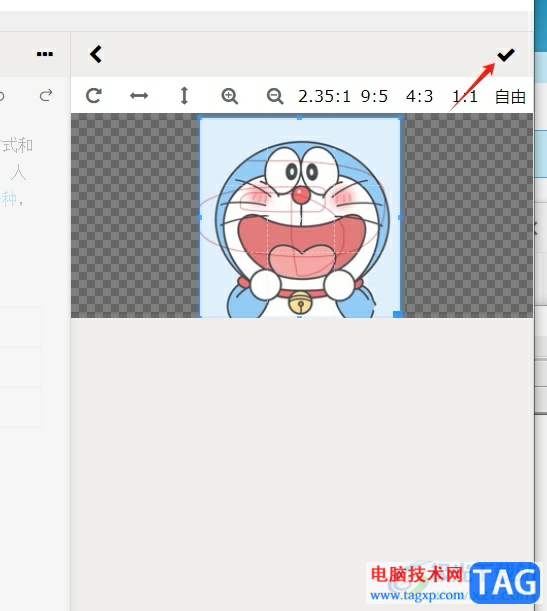Open the three-dots more menu
This screenshot has width=547, height=611.
(x=45, y=54)
